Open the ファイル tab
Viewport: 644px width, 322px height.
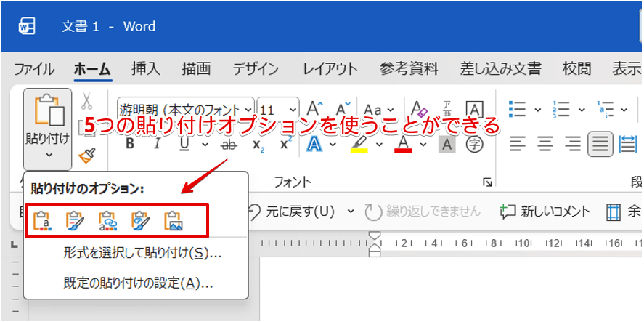34,69
